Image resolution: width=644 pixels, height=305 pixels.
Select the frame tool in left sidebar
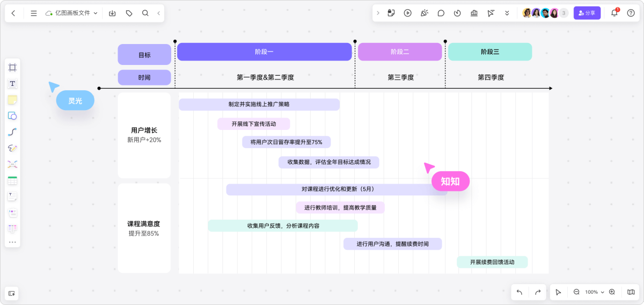point(12,67)
